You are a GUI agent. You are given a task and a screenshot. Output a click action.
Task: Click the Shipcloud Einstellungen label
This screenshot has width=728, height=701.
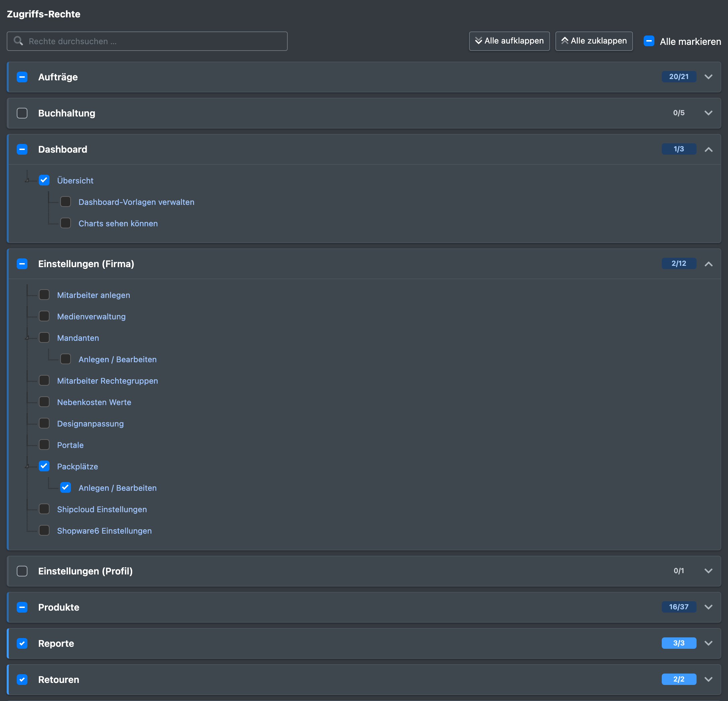point(102,509)
